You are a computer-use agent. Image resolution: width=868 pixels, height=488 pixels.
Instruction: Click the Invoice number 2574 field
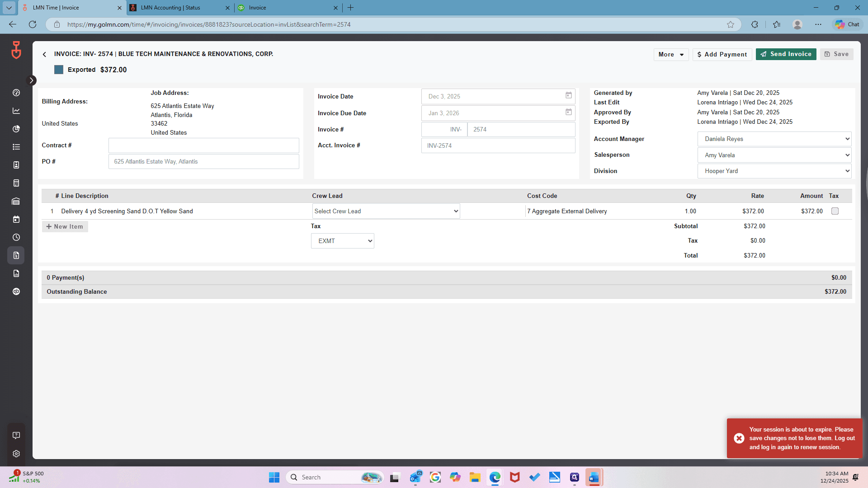[x=521, y=129]
